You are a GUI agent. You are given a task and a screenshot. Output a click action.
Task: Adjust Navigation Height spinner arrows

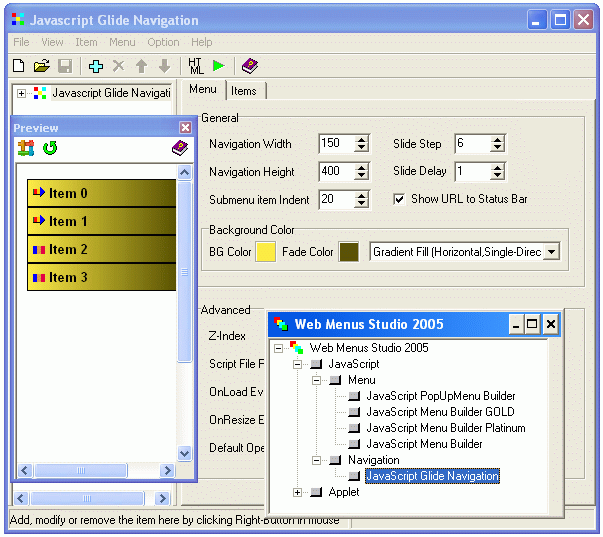click(361, 172)
